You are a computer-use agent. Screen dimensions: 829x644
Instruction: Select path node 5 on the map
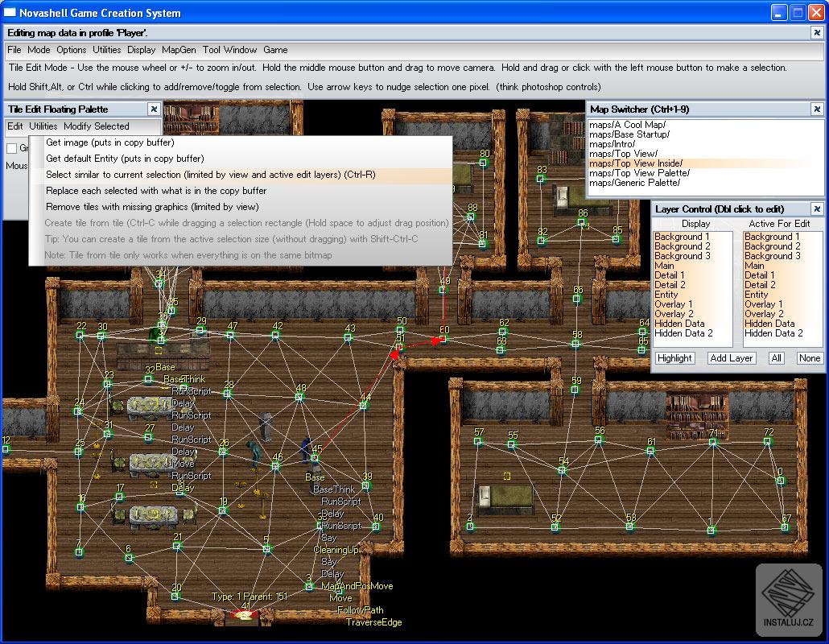tap(267, 549)
